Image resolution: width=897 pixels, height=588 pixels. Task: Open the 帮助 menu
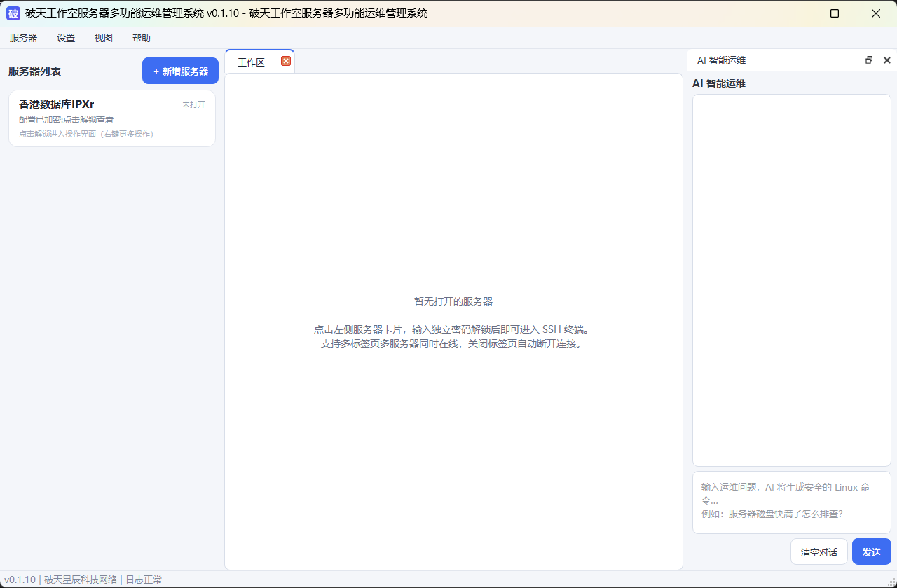(x=142, y=38)
